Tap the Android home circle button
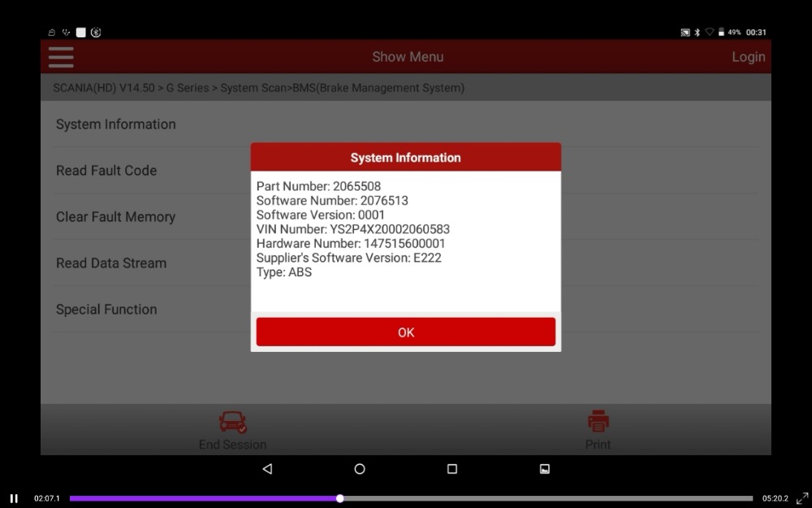 tap(360, 469)
